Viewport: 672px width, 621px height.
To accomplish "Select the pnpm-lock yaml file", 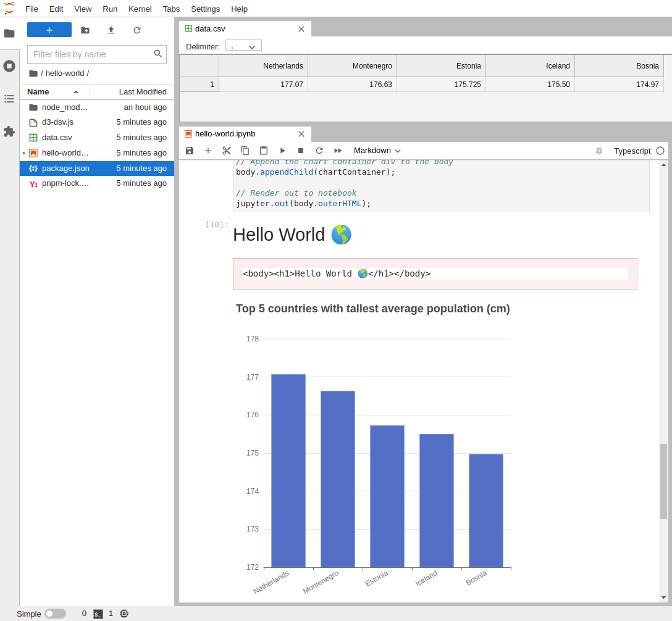I will pos(97,183).
